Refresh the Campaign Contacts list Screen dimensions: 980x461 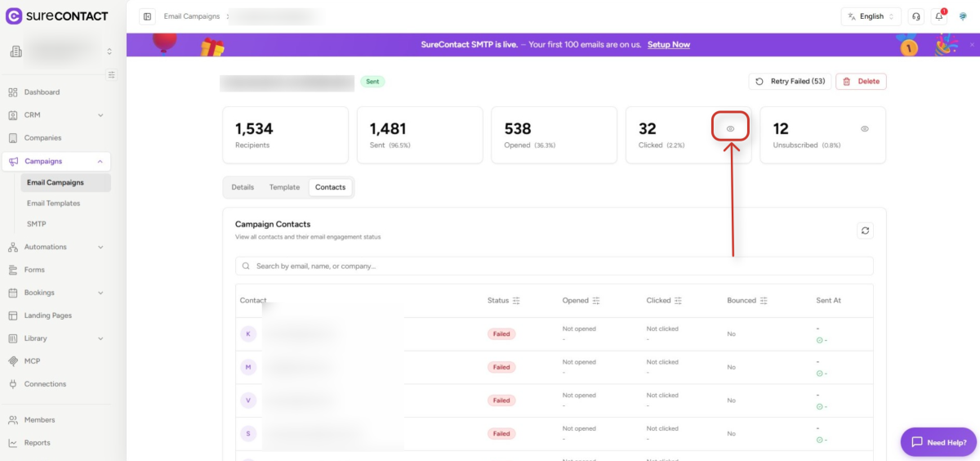click(x=865, y=230)
